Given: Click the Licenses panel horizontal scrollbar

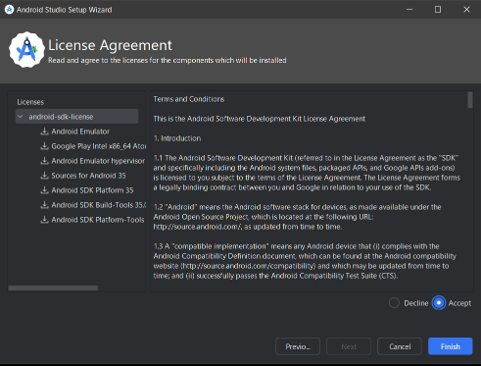Looking at the screenshot, I should click(x=53, y=288).
